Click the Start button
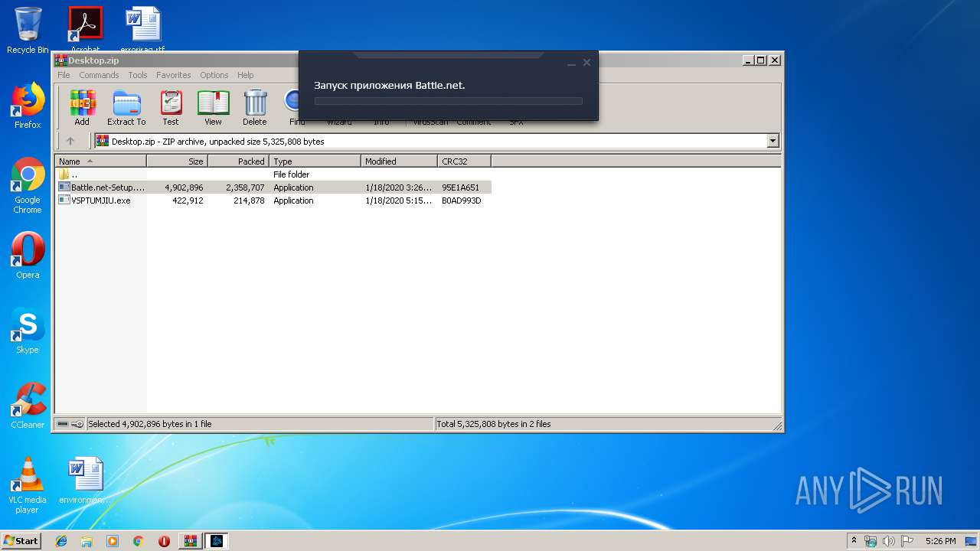Screen dimensions: 980x551 pos(21,541)
